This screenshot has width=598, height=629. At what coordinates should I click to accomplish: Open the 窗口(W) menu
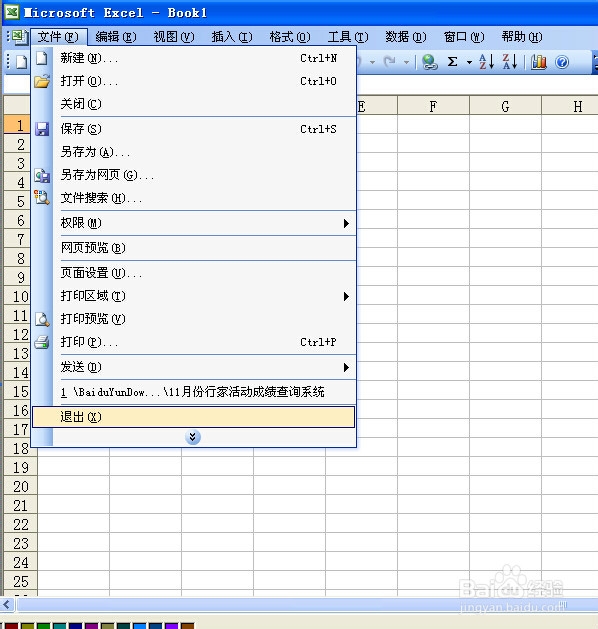pyautogui.click(x=464, y=37)
